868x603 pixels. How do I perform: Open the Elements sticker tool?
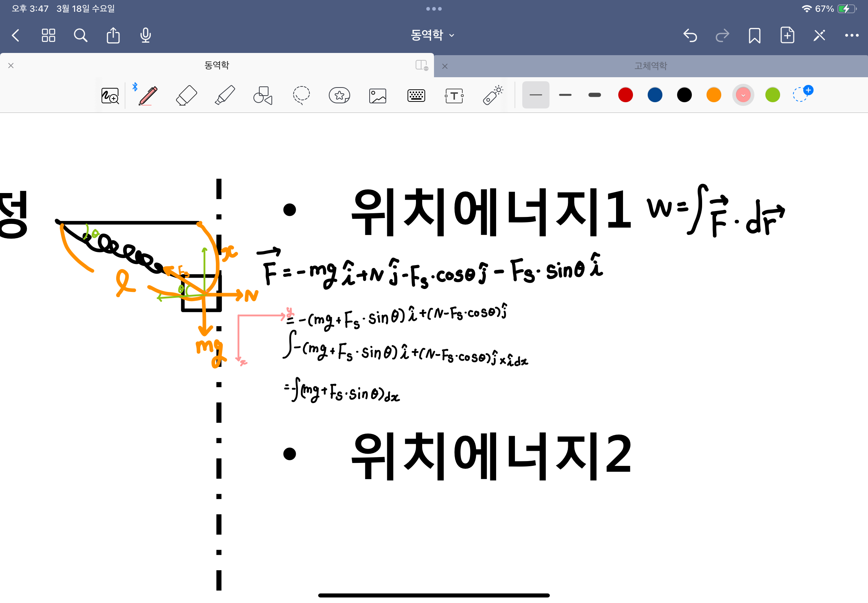(x=339, y=95)
